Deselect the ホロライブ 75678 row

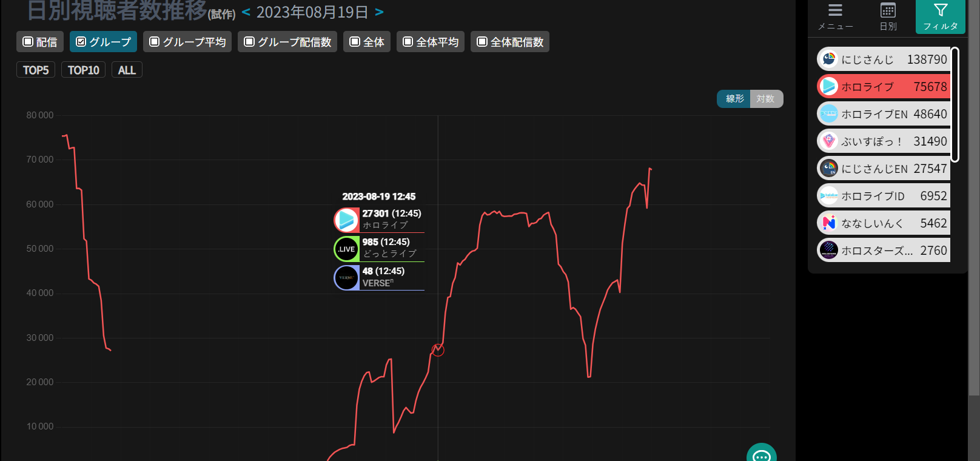884,87
